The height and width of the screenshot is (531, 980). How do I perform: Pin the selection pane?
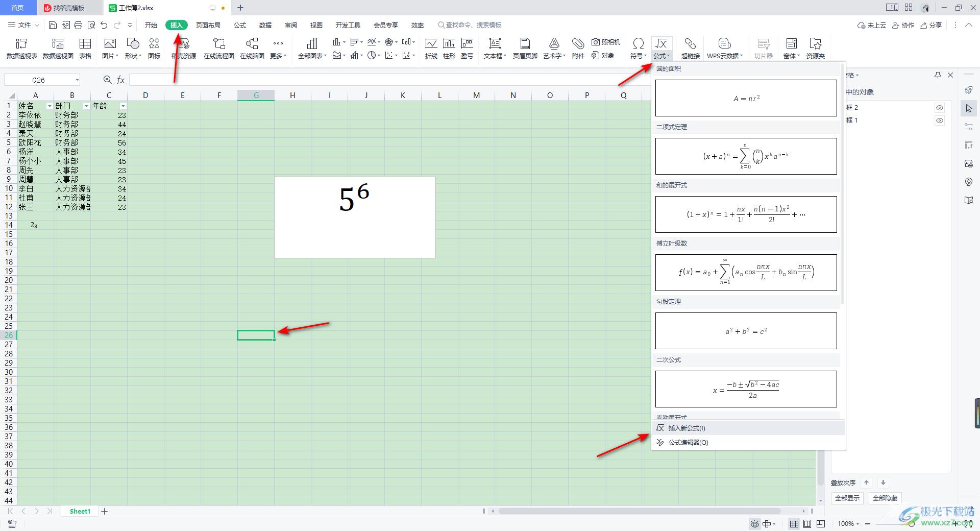938,75
